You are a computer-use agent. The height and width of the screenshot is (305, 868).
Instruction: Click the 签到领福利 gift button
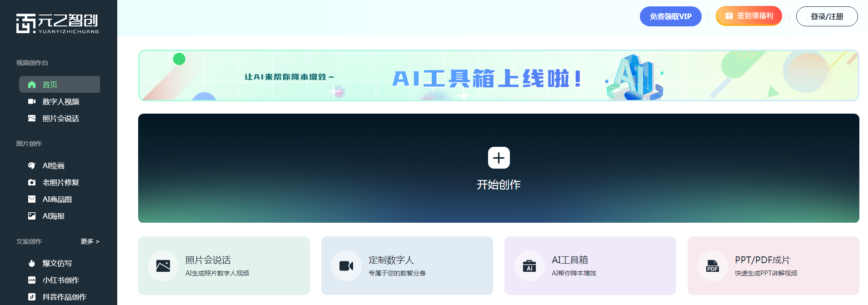tap(749, 16)
